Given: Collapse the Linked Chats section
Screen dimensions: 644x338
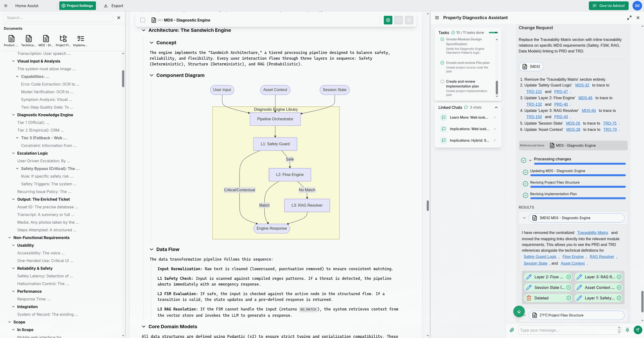Looking at the screenshot, I should [x=496, y=108].
